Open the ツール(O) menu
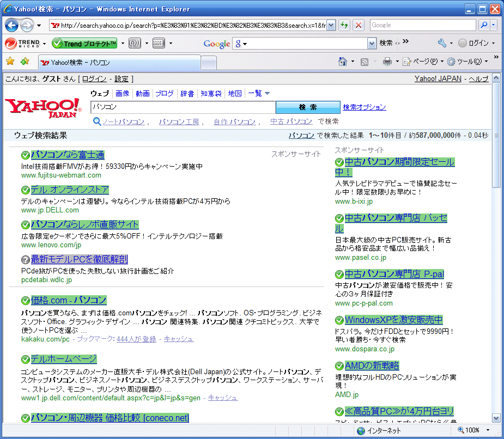The width and height of the screenshot is (504, 439). click(467, 62)
